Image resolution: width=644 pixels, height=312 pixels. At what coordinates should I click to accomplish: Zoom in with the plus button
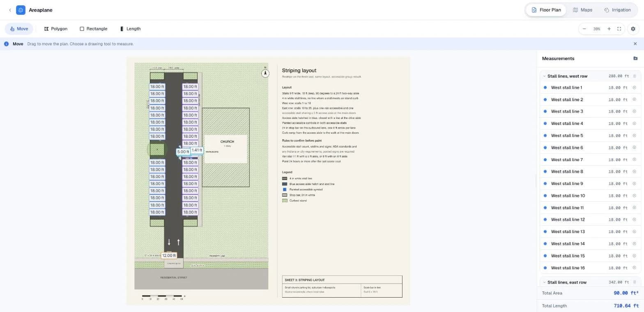click(609, 29)
